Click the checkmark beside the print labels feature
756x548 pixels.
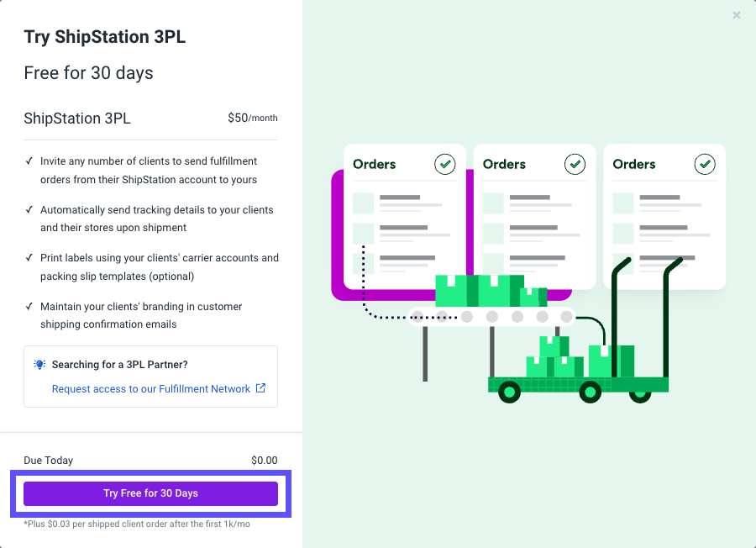pyautogui.click(x=29, y=257)
